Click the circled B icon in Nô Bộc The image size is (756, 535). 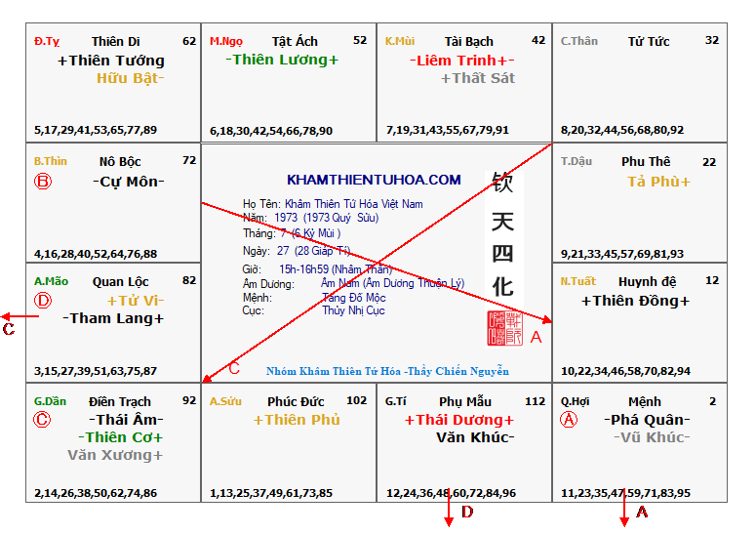click(43, 181)
